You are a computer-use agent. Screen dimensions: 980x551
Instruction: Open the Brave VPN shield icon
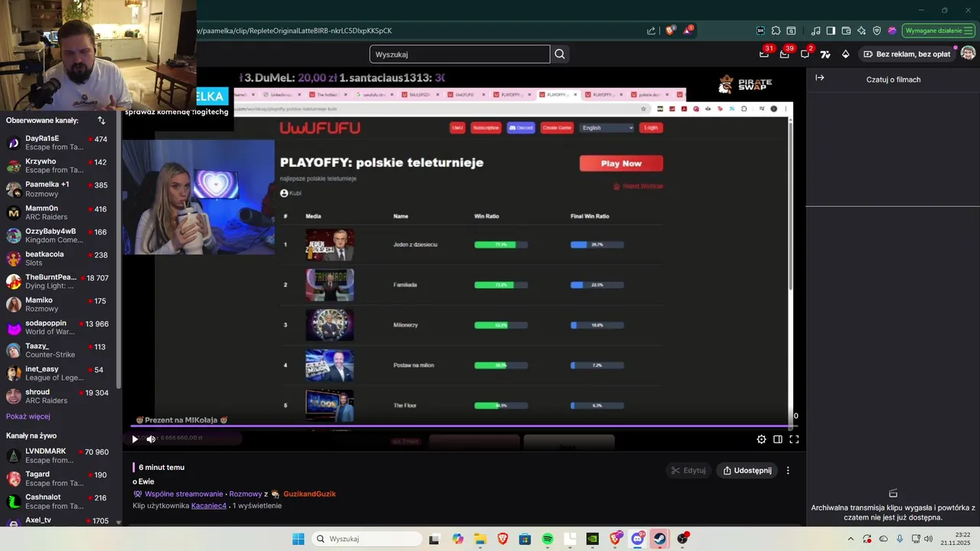point(877,31)
